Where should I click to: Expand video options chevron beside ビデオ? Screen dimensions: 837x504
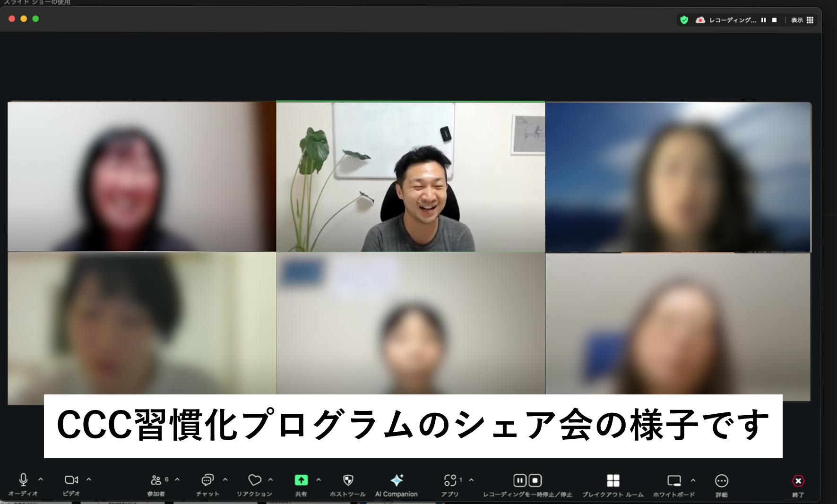[89, 480]
